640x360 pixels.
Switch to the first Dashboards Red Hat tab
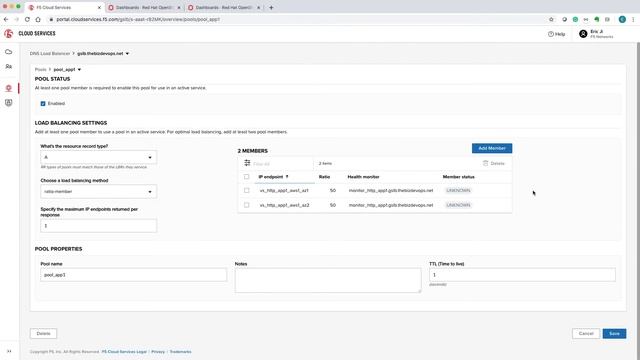(144, 7)
